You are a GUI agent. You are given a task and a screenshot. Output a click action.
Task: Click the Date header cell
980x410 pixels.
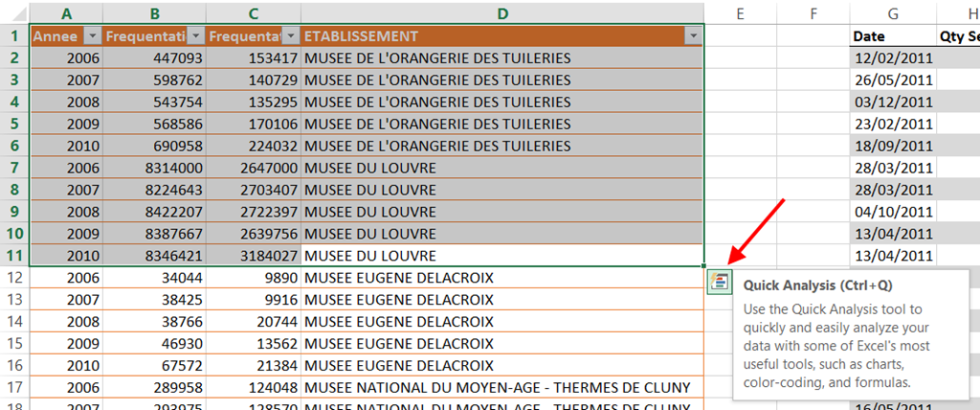coord(892,36)
